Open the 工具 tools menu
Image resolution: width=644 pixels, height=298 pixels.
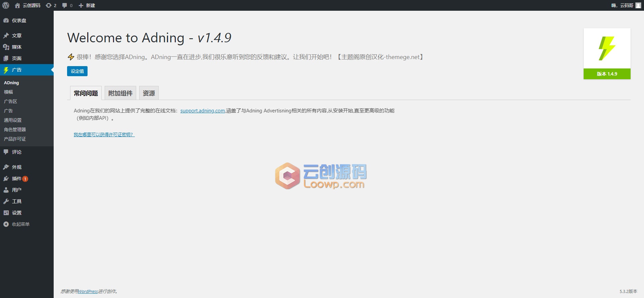pyautogui.click(x=27, y=201)
